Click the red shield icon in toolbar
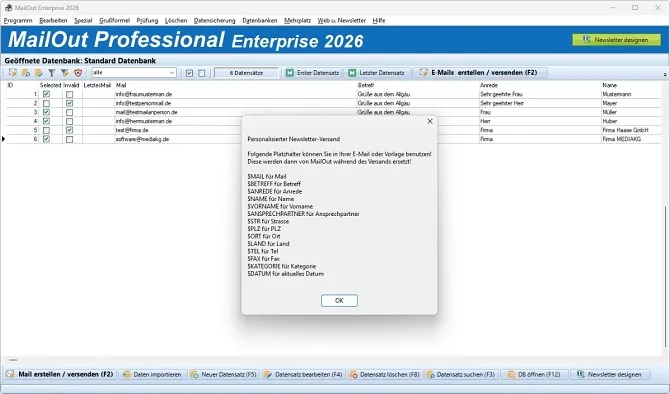The height and width of the screenshot is (394, 670). (x=78, y=73)
